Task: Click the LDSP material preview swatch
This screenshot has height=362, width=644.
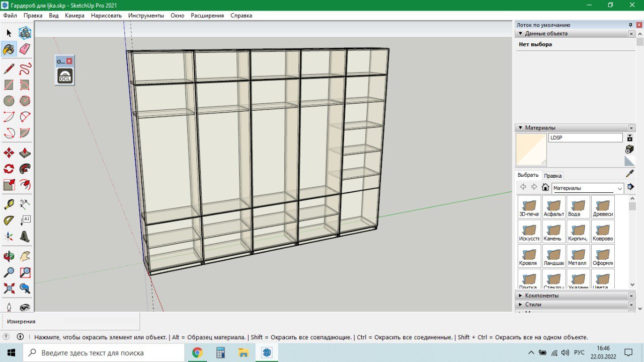Action: pyautogui.click(x=531, y=150)
